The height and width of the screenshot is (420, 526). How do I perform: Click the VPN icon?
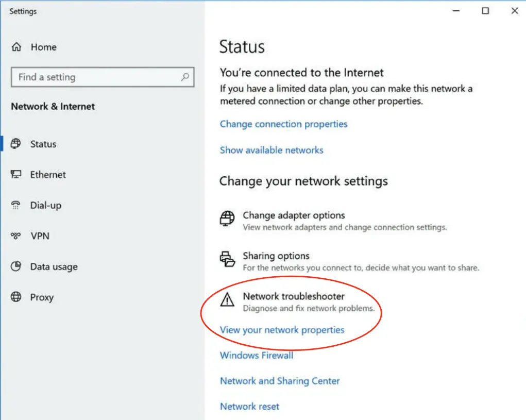pos(16,236)
